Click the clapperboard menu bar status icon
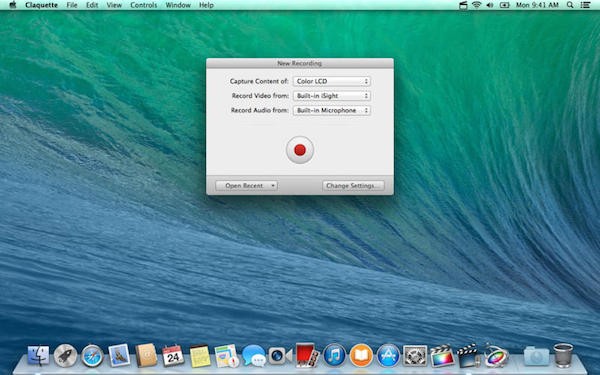Viewport: 600px width, 375px height. pyautogui.click(x=463, y=5)
